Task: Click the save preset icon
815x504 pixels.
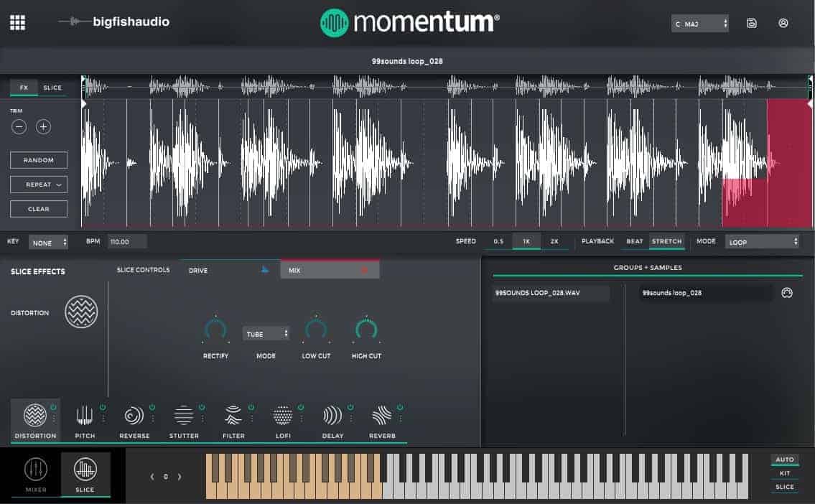Action: pyautogui.click(x=752, y=23)
